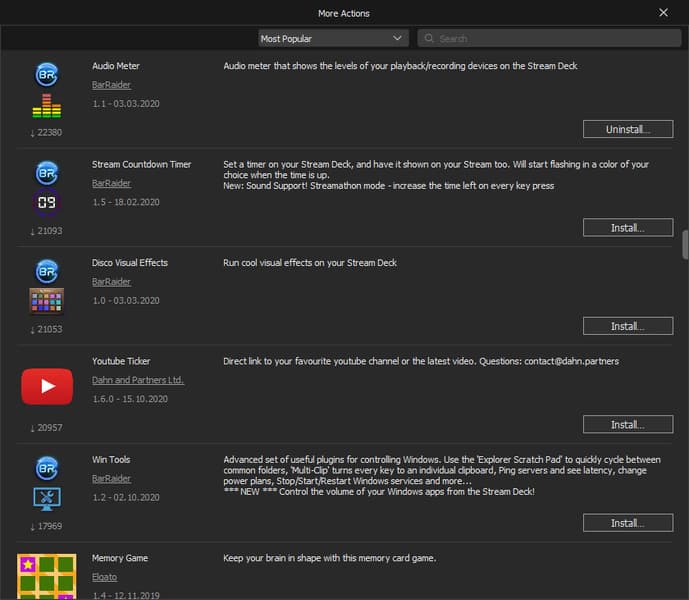Click the 'Run cool visual effects' description
689x600 pixels.
[x=310, y=263]
